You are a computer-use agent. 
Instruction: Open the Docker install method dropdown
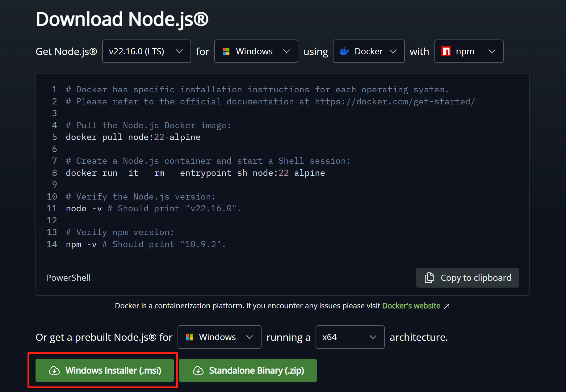coord(369,51)
